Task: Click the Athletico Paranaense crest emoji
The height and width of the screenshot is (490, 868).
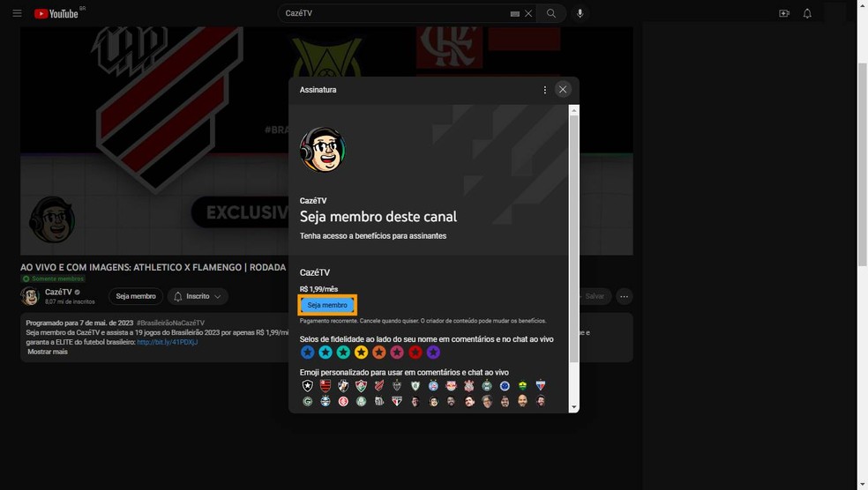Action: click(x=379, y=385)
